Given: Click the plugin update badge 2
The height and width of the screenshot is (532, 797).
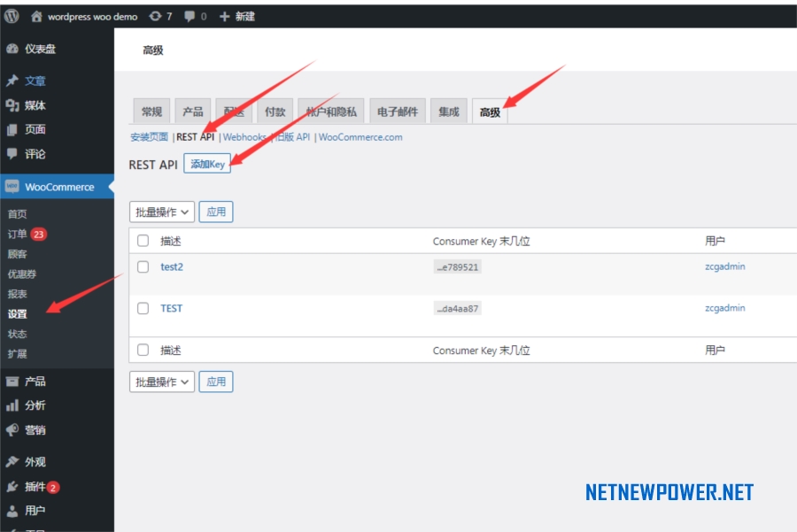Looking at the screenshot, I should tap(53, 487).
